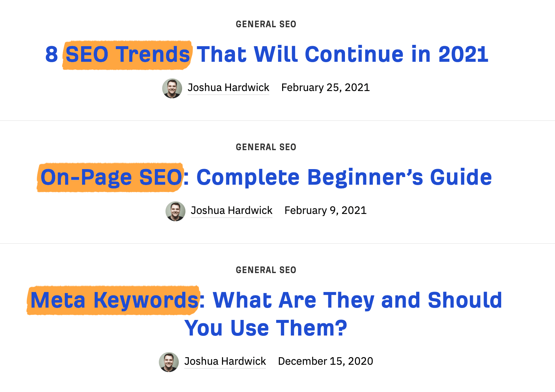Open the Meta Keywords article title
555x392 pixels.
(x=266, y=300)
